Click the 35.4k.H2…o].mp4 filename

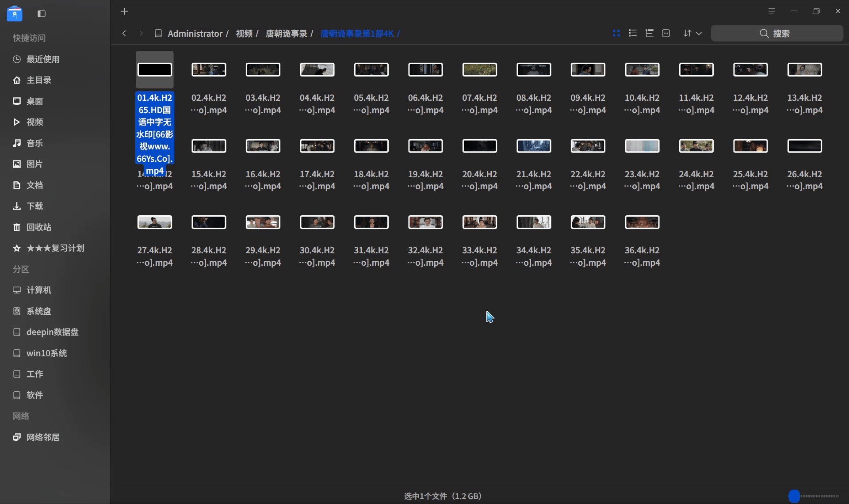tap(588, 256)
